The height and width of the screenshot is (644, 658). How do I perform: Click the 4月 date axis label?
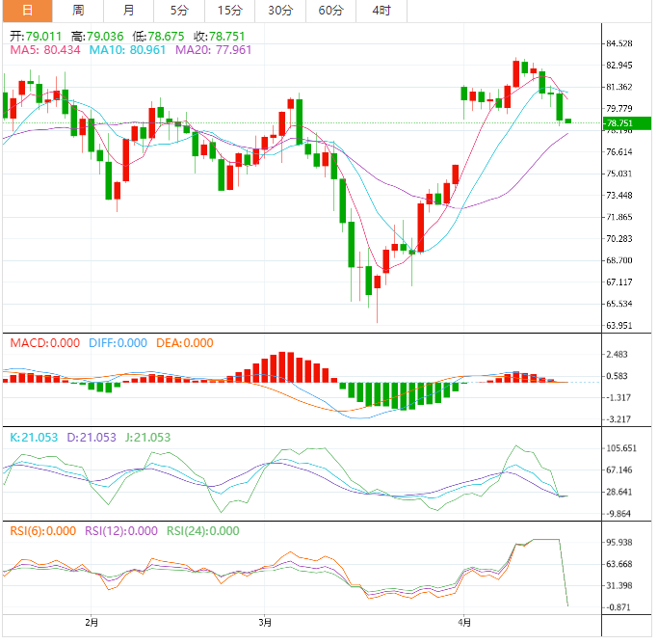coord(464,623)
